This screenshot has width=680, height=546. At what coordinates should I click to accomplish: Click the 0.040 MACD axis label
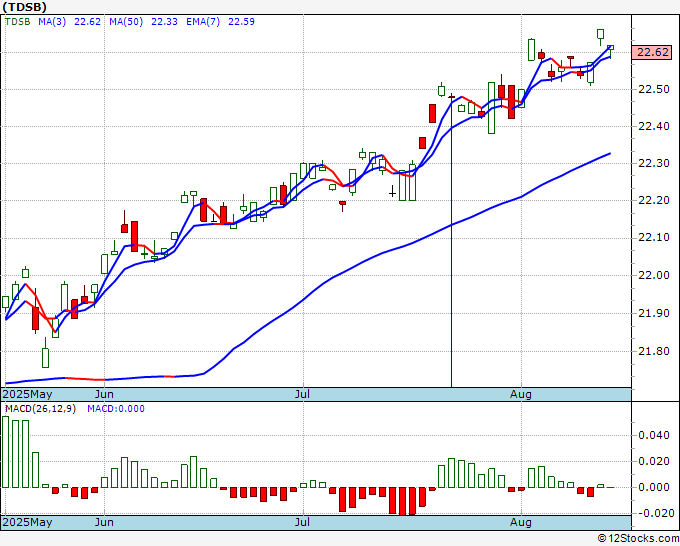point(654,435)
